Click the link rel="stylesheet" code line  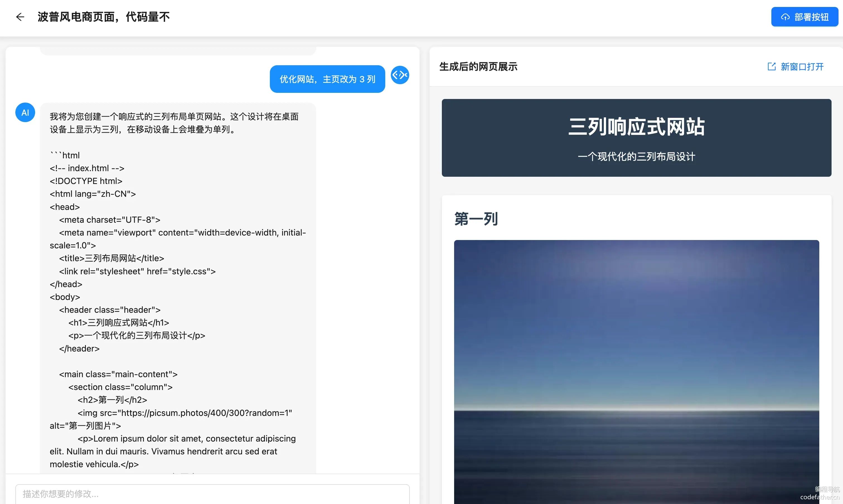click(137, 271)
